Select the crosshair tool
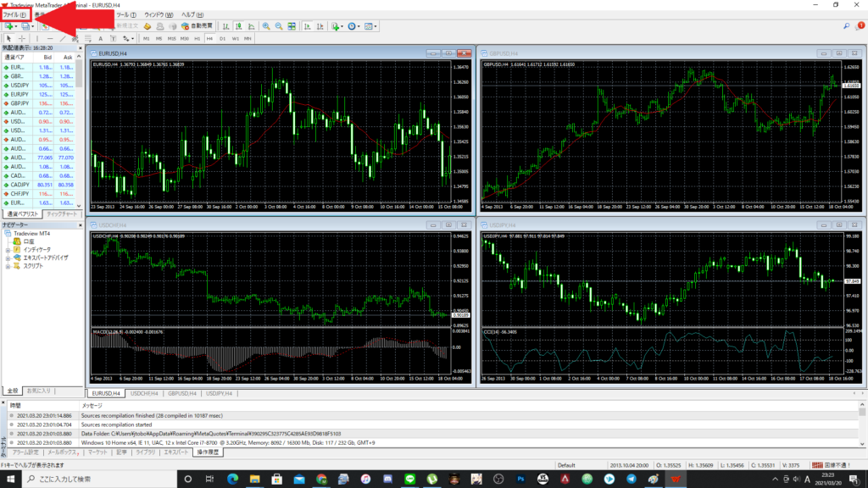 (21, 39)
